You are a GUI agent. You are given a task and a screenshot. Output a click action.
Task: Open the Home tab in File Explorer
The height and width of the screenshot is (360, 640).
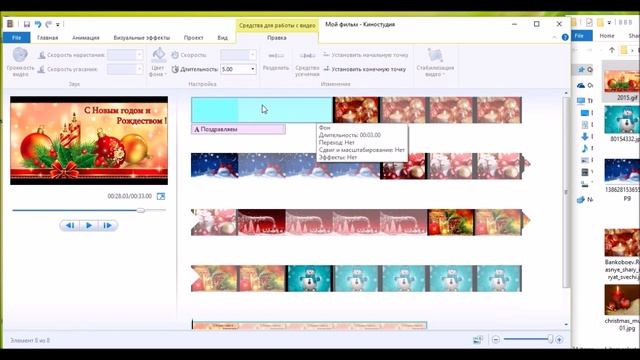[x=607, y=36]
